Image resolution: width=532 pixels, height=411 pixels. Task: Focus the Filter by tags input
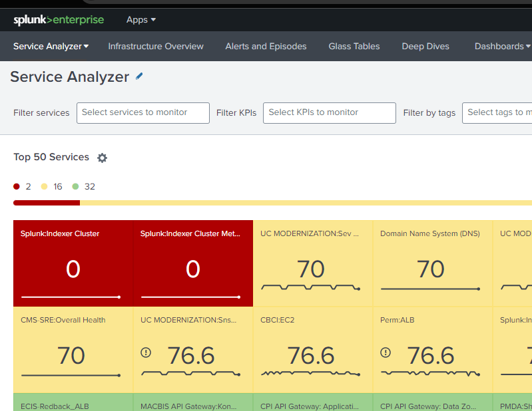point(497,113)
